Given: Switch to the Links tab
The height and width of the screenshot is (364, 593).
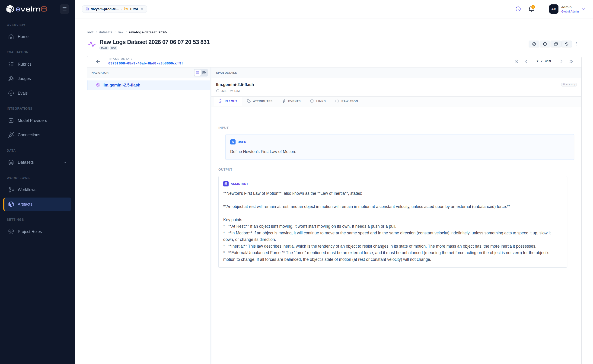Looking at the screenshot, I should (x=318, y=101).
